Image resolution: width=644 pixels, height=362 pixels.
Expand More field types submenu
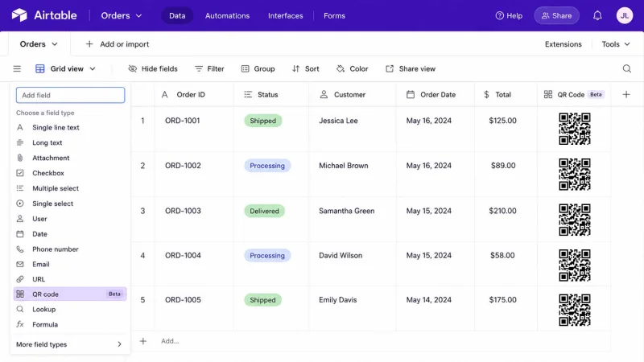click(x=70, y=344)
